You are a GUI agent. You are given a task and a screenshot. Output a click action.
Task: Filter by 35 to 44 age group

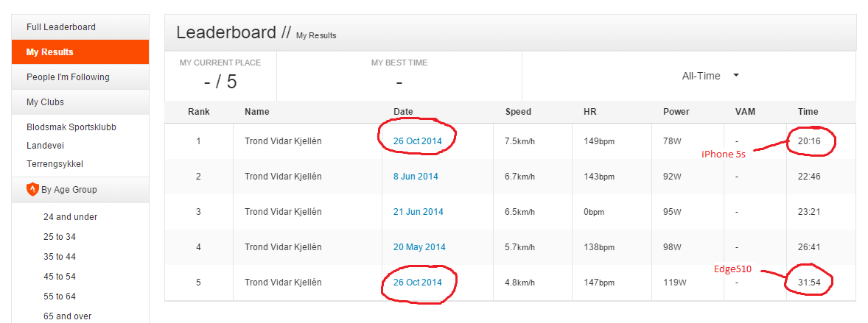click(59, 257)
